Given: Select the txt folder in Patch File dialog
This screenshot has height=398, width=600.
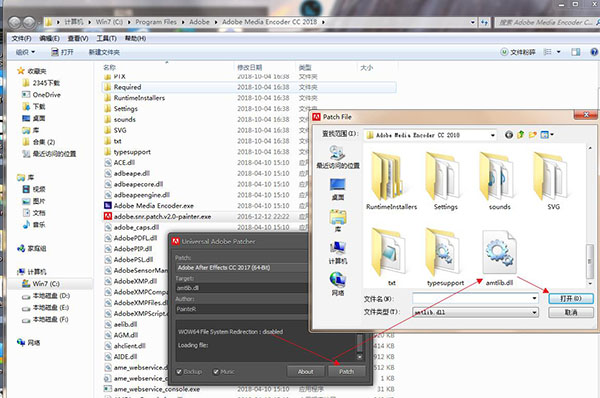Looking at the screenshot, I should click(391, 256).
